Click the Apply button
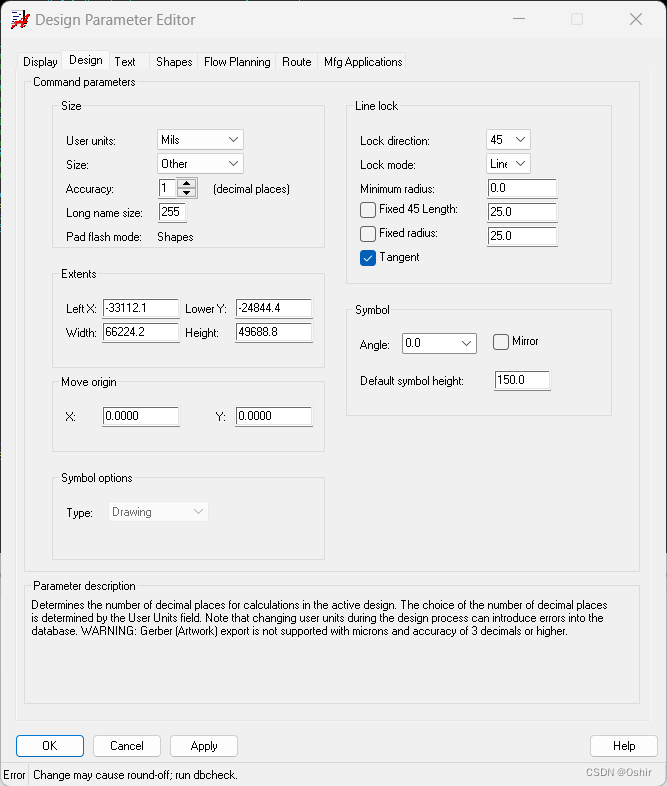The width and height of the screenshot is (667, 786). (x=203, y=746)
